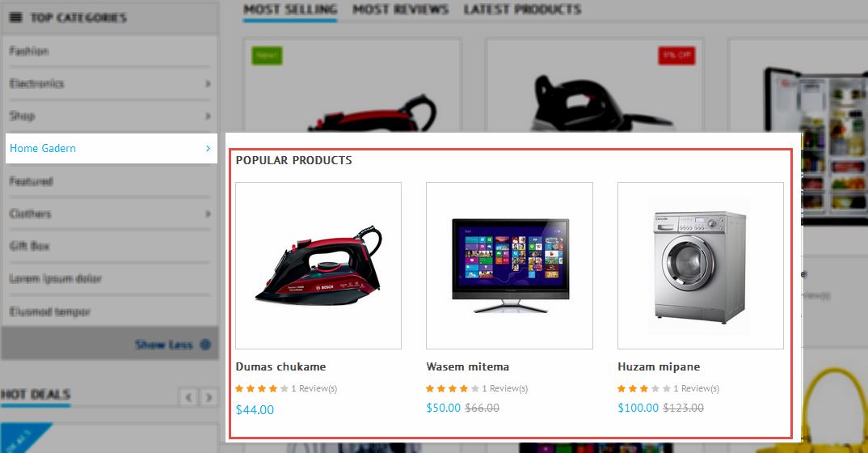This screenshot has height=453, width=868.
Task: Open the Wasem mitema product link
Action: coord(468,366)
